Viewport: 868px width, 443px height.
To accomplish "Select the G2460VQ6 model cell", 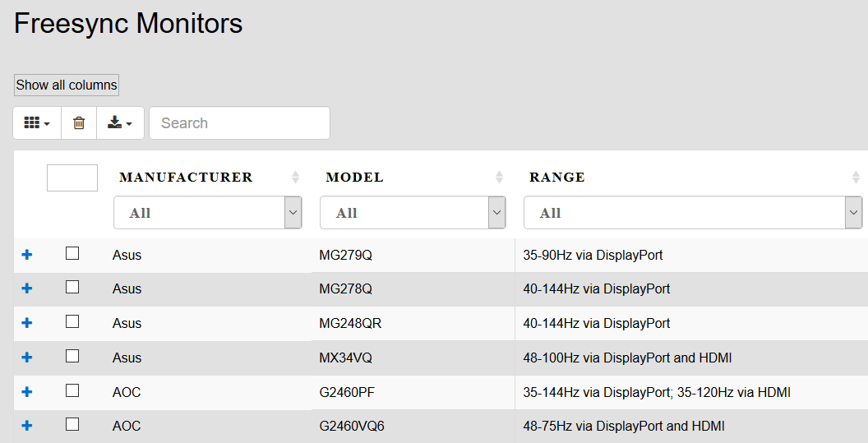I will 352,427.
